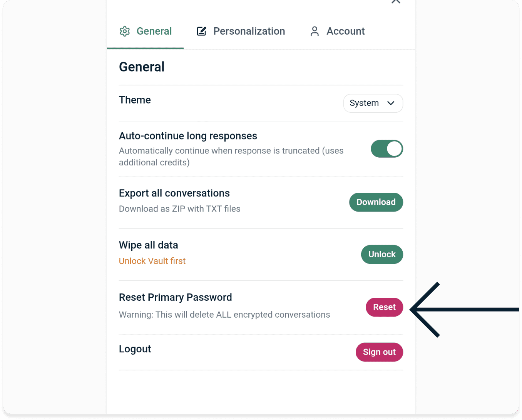The height and width of the screenshot is (420, 522).
Task: Click the warning about deleting encrypted conversations
Action: (224, 315)
